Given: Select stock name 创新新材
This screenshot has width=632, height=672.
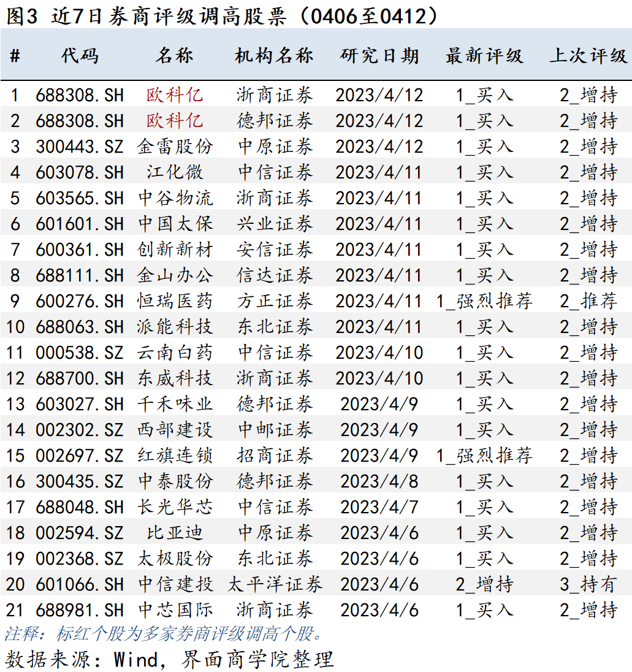Looking at the screenshot, I should pyautogui.click(x=174, y=250).
